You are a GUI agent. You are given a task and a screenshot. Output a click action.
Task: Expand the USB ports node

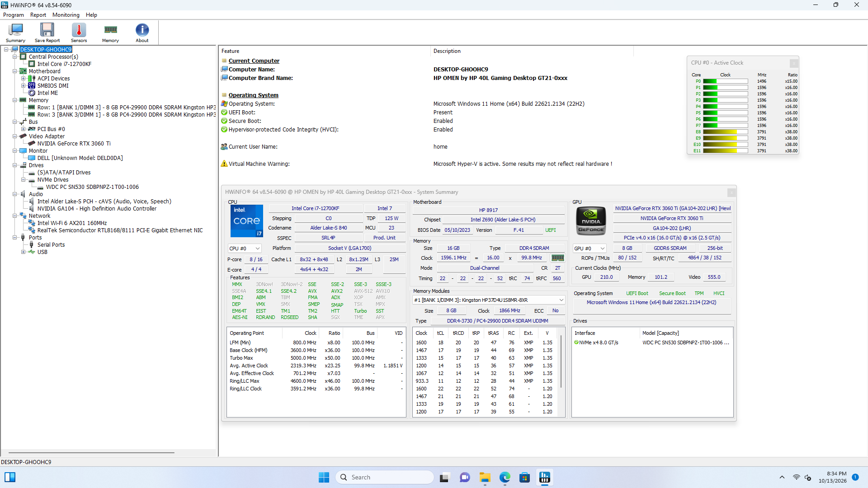(24, 252)
